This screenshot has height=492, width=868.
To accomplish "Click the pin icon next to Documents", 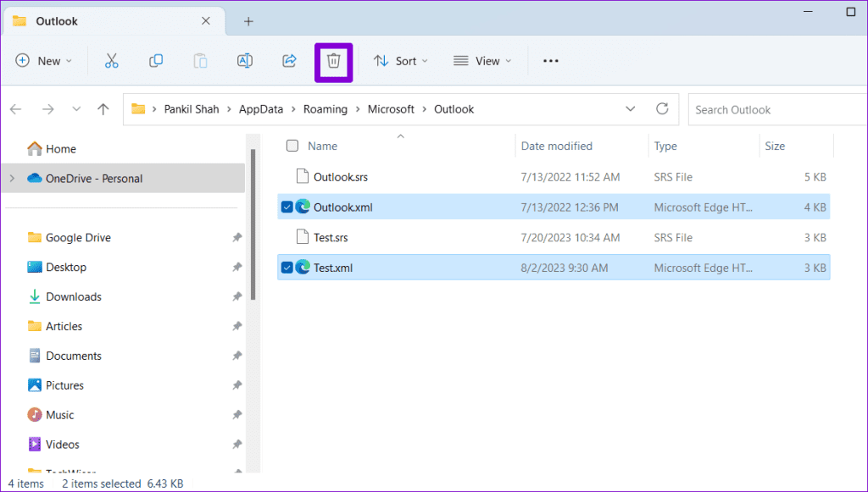I will coord(237,356).
